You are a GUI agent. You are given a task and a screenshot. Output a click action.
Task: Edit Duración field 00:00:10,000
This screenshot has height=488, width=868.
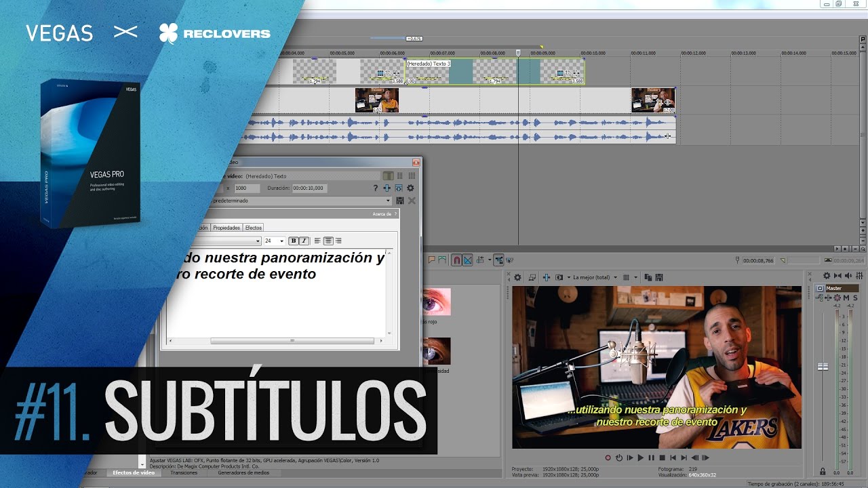tap(310, 188)
